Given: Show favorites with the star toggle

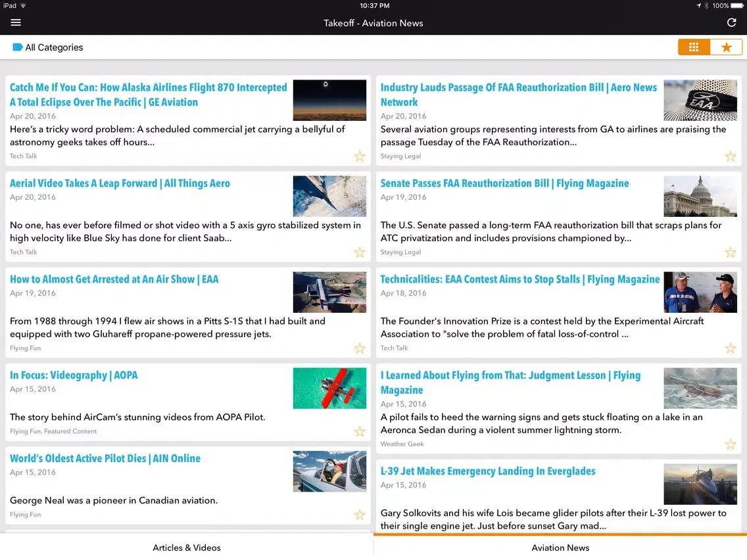Looking at the screenshot, I should pyautogui.click(x=726, y=47).
